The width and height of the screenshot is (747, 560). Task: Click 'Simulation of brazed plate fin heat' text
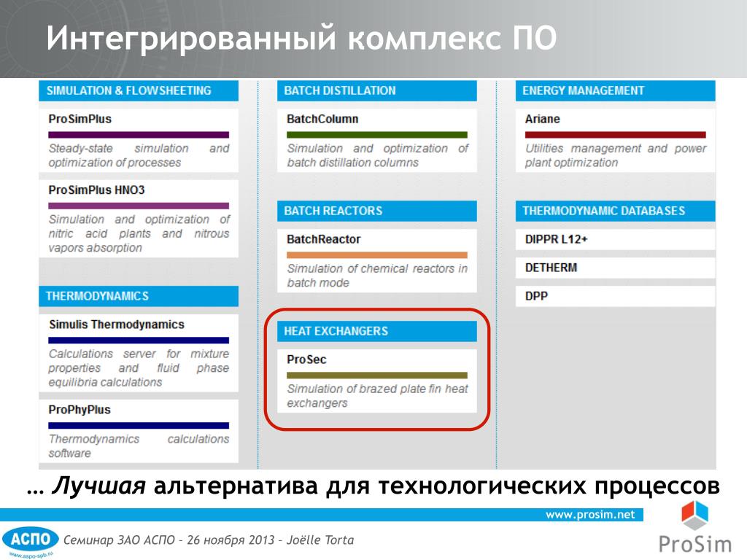point(377,389)
